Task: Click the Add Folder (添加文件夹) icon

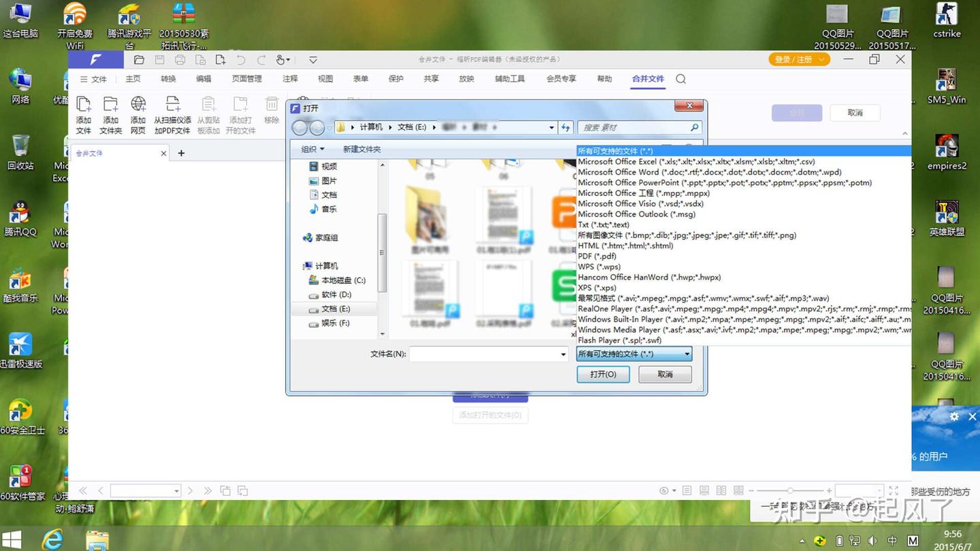Action: click(x=110, y=104)
